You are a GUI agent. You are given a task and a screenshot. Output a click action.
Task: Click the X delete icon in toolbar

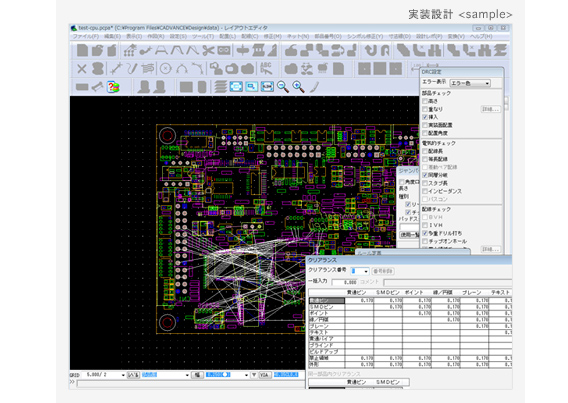[x=82, y=68]
